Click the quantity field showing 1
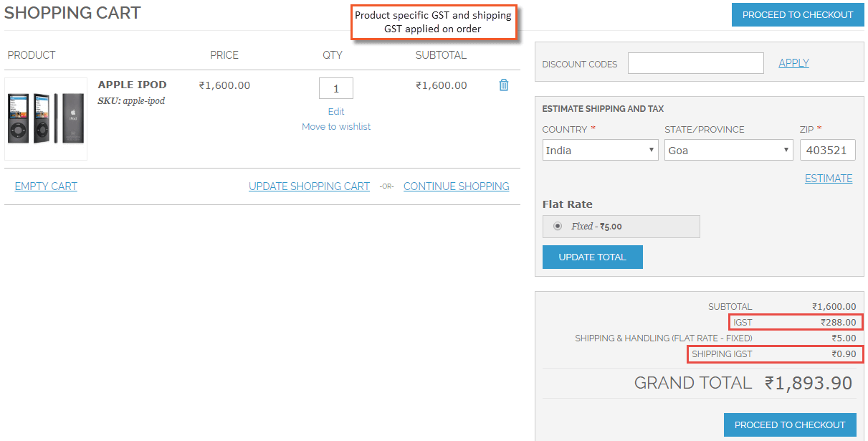The height and width of the screenshot is (441, 868). coord(336,88)
